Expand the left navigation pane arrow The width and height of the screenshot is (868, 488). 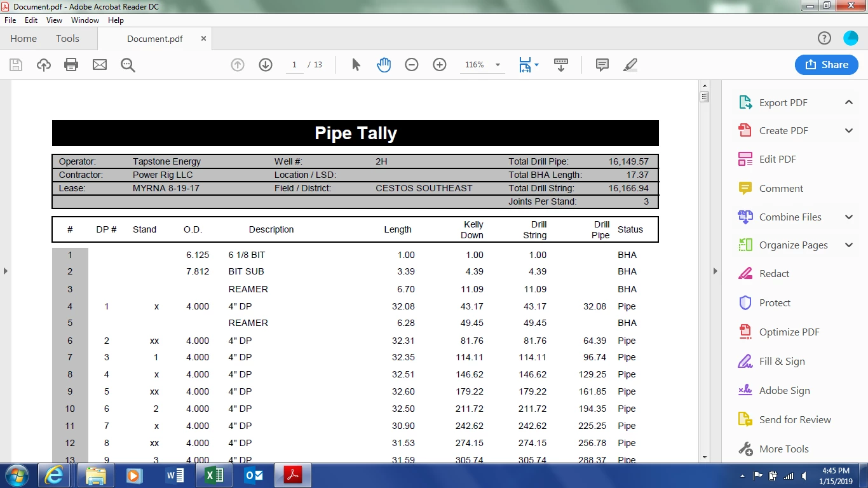tap(5, 271)
